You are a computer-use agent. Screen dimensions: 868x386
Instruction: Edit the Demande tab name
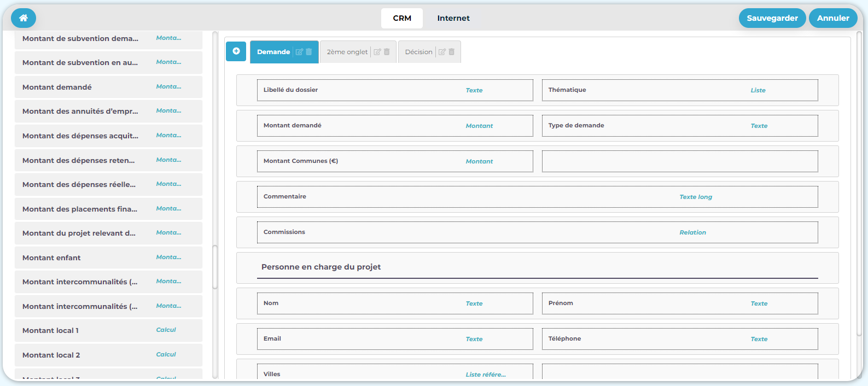point(299,52)
